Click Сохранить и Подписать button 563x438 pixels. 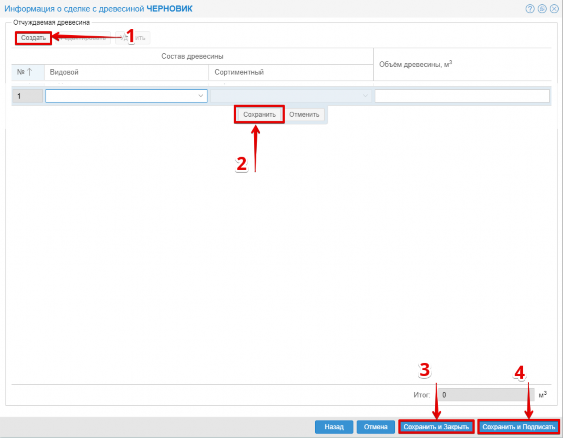(x=518, y=427)
